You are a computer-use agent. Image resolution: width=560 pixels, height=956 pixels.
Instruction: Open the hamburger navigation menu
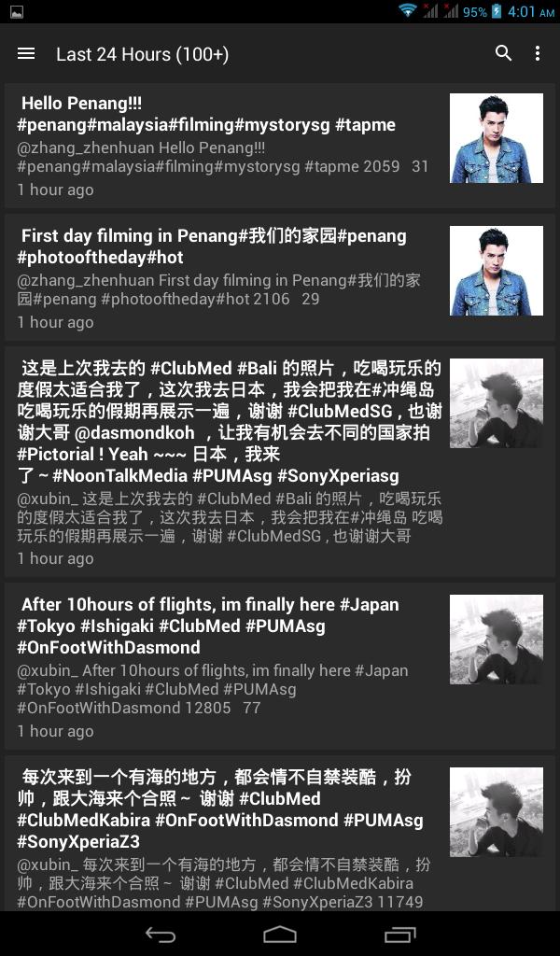pyautogui.click(x=26, y=53)
